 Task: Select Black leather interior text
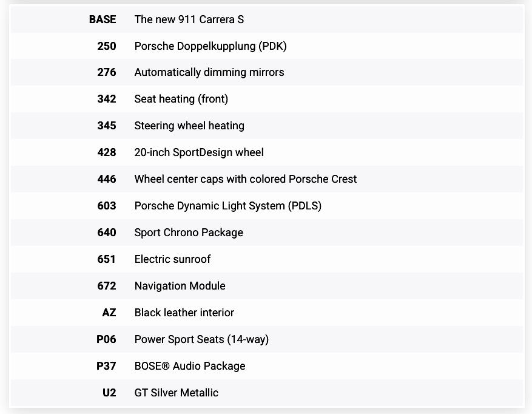(184, 313)
